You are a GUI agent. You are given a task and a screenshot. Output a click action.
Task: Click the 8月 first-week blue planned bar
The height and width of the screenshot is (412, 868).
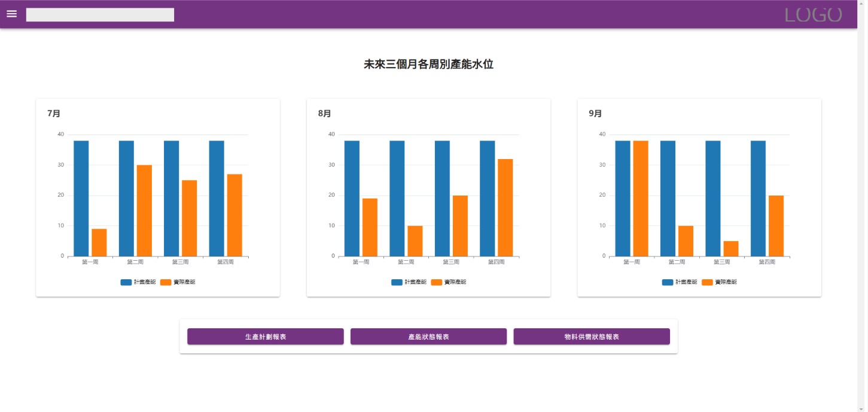[352, 199]
